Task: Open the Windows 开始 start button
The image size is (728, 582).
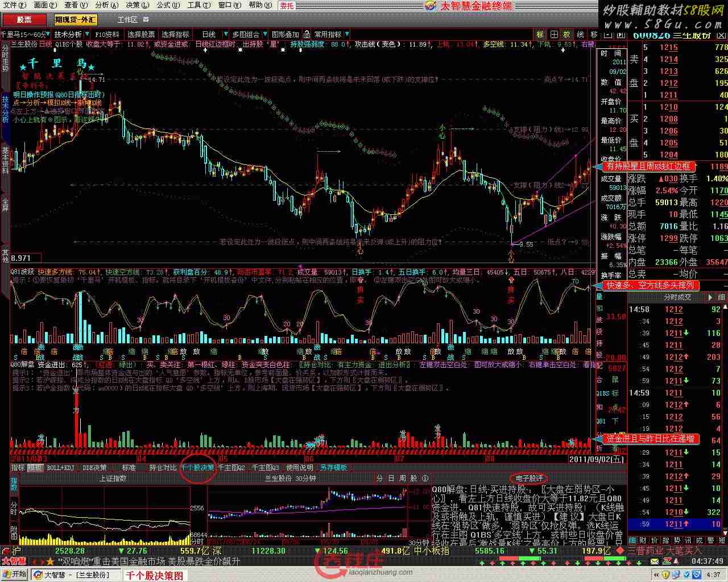Action: click(14, 574)
